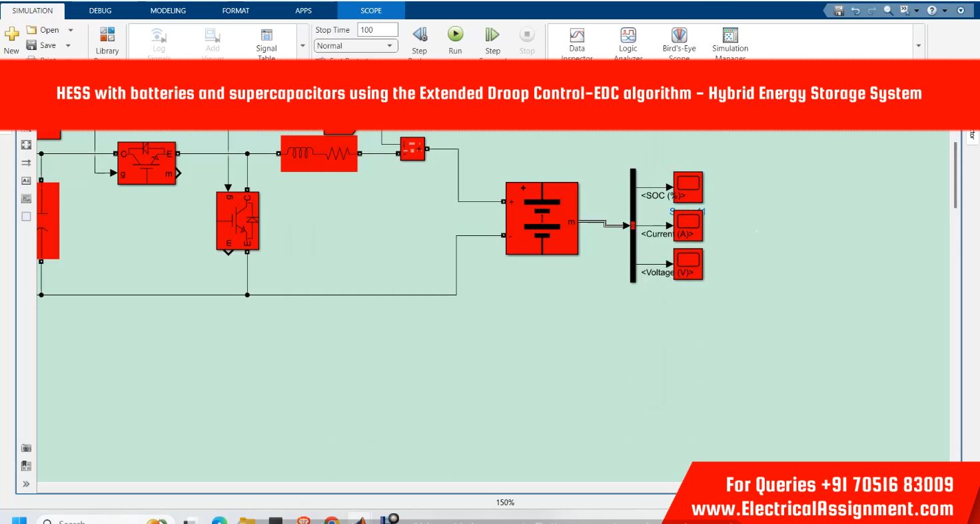Open the Bird's-Eye Scope
Image resolution: width=980 pixels, height=524 pixels.
tap(678, 35)
